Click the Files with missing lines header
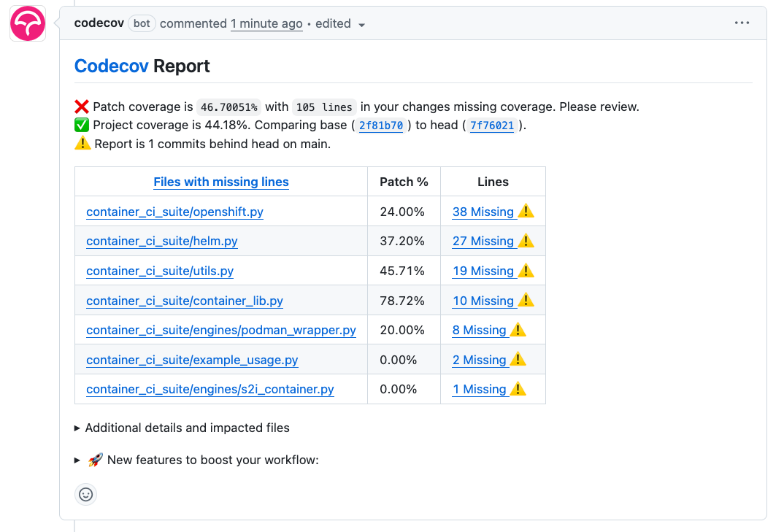The width and height of the screenshot is (784, 532). point(220,182)
